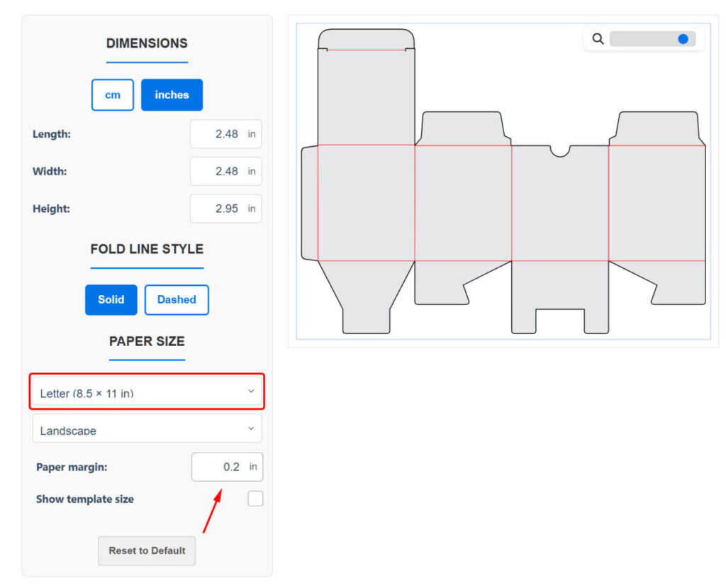Click the Length input field
Screen dimensions: 726x588
(x=218, y=134)
